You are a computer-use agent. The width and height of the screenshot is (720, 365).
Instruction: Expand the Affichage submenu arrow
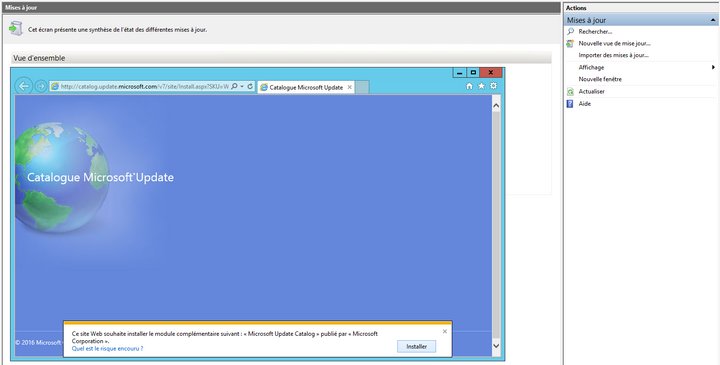[713, 67]
